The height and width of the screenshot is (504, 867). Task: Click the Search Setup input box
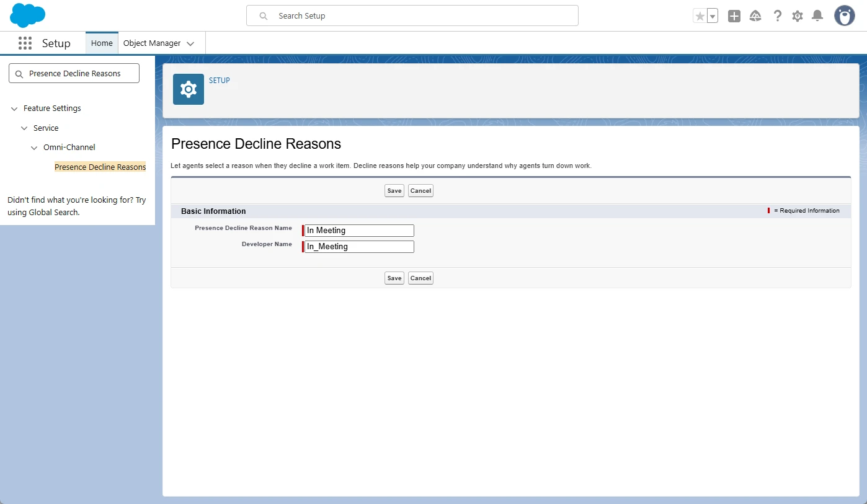click(x=412, y=16)
